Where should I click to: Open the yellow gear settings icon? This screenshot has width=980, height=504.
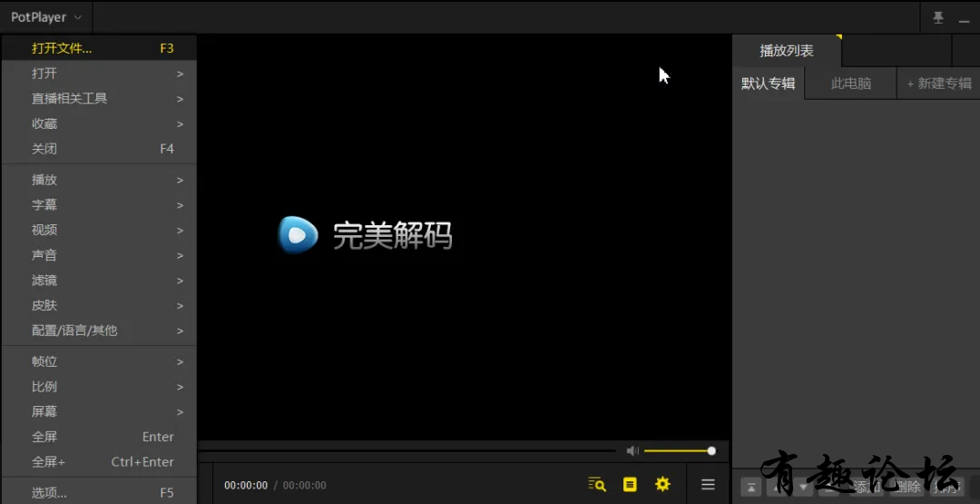[662, 484]
